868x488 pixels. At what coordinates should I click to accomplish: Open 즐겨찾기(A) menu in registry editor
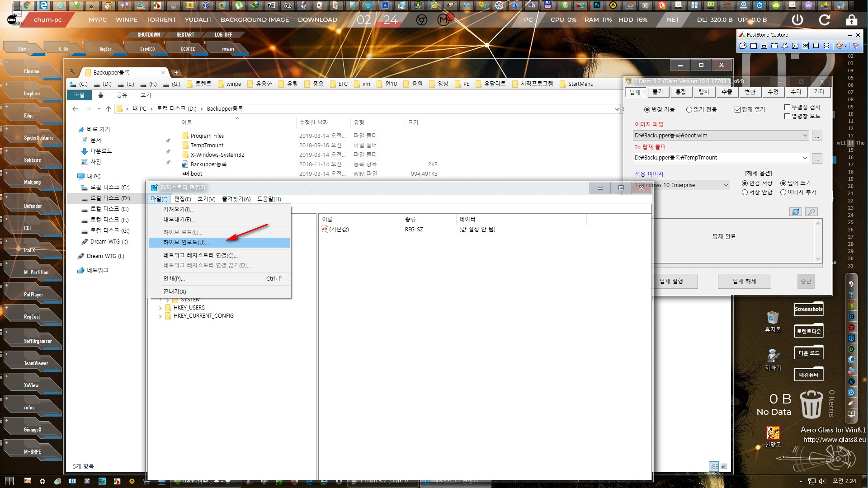click(x=236, y=199)
